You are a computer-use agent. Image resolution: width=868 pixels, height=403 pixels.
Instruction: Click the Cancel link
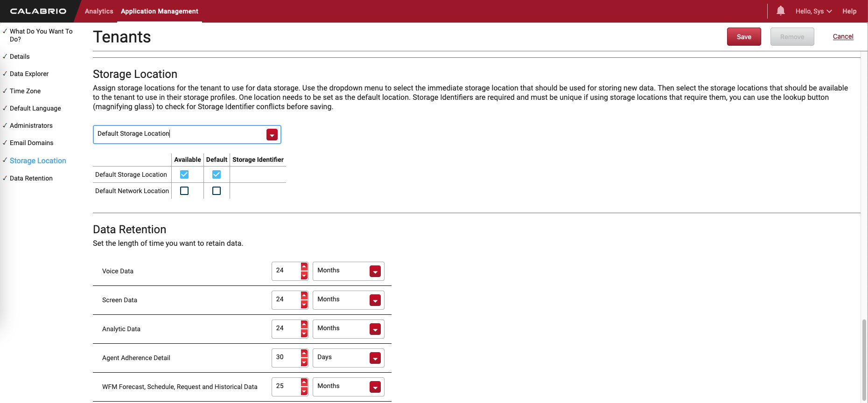coord(843,36)
